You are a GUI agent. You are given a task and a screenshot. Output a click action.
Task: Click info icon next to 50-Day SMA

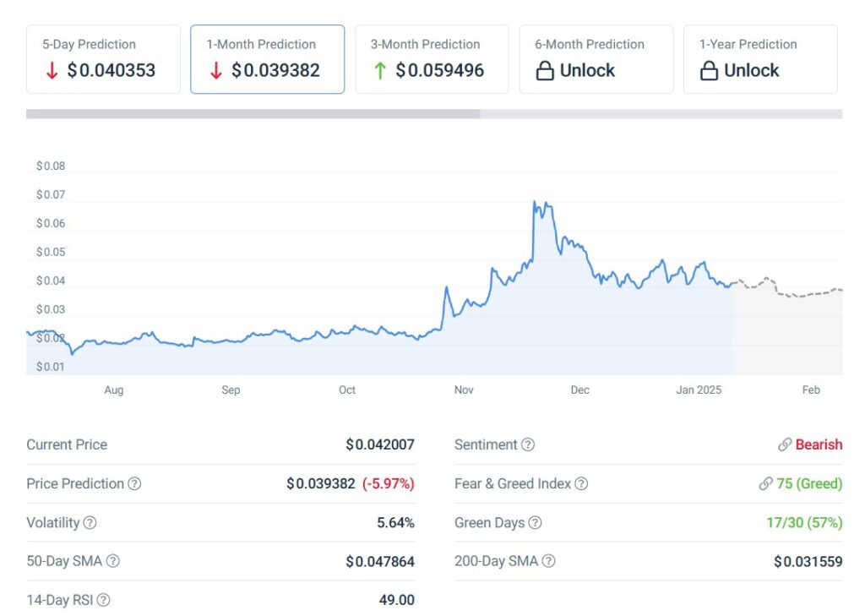click(112, 562)
